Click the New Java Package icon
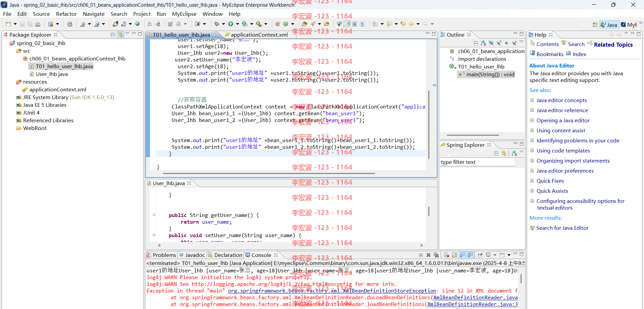 (277, 24)
